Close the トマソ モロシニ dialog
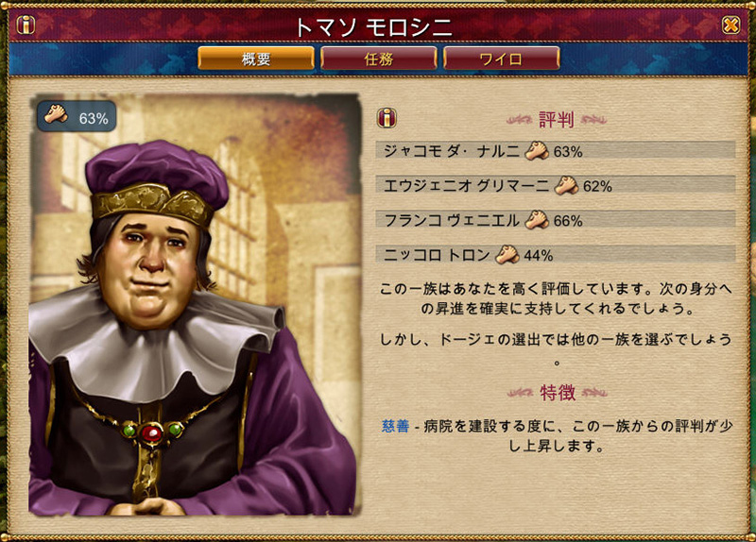The height and width of the screenshot is (542, 756). pos(730,25)
